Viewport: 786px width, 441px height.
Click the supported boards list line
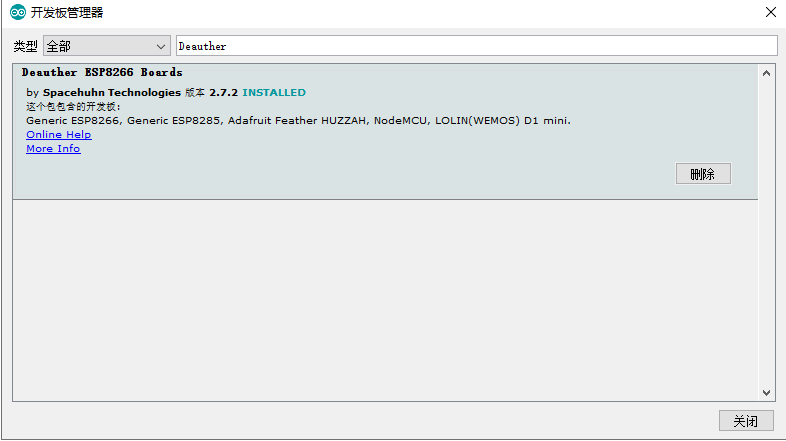tap(298, 120)
